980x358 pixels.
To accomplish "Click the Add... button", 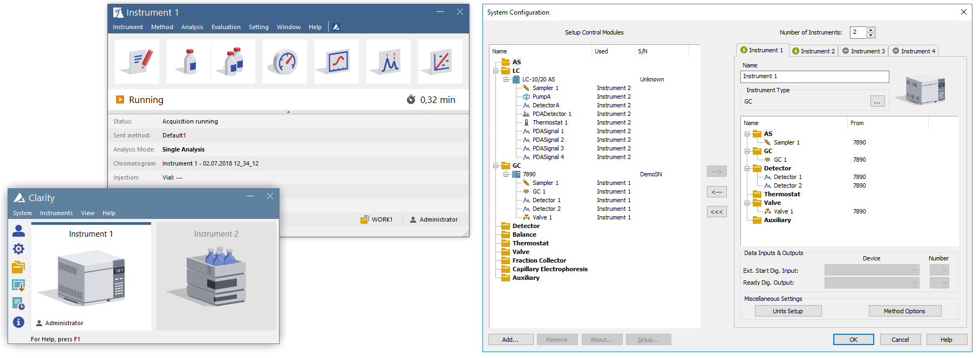I will pos(511,340).
